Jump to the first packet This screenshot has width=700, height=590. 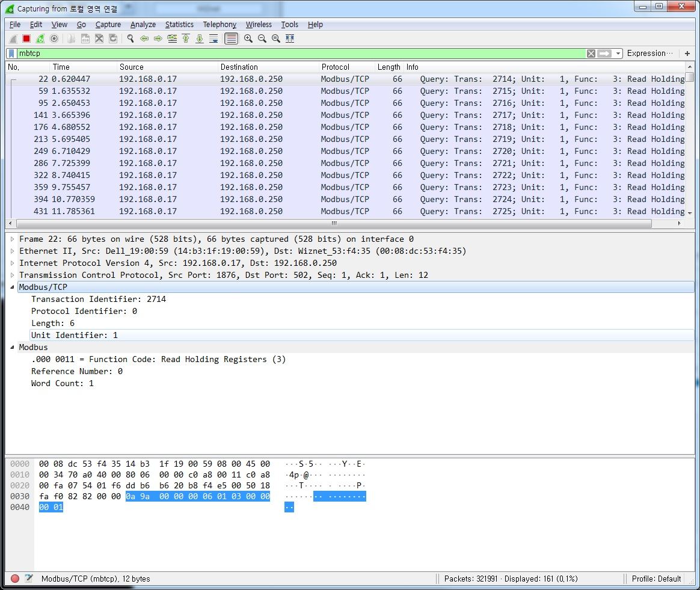click(x=186, y=39)
